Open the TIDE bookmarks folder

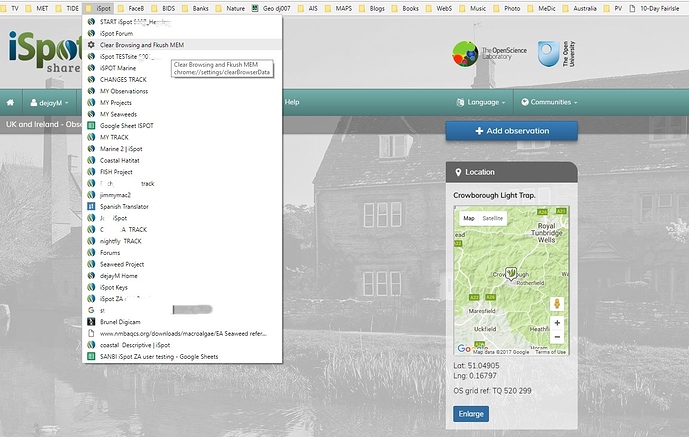67,8
